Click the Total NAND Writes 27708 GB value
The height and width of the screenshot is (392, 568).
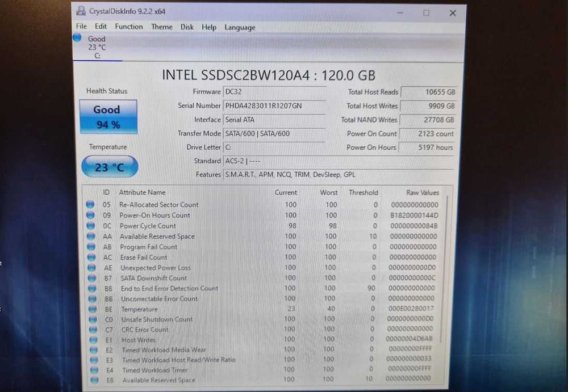427,120
